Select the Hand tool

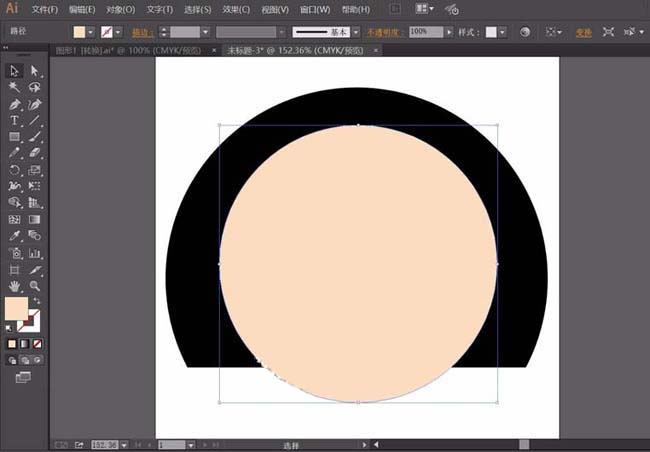click(14, 286)
